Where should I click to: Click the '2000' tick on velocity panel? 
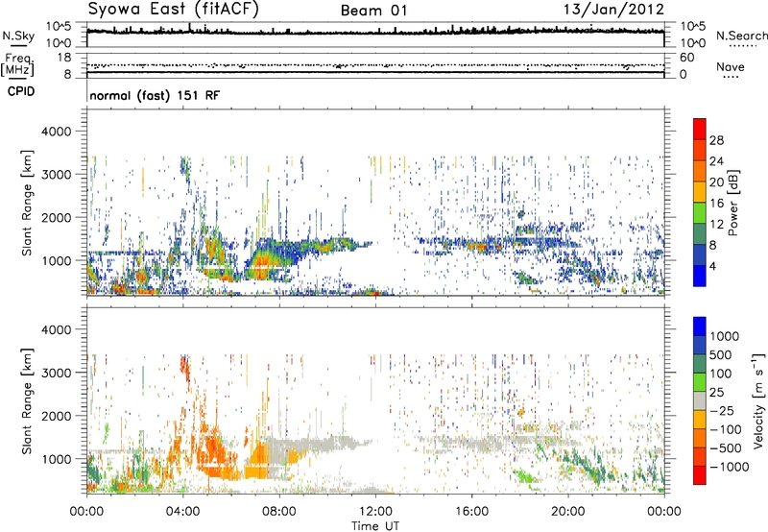click(56, 416)
